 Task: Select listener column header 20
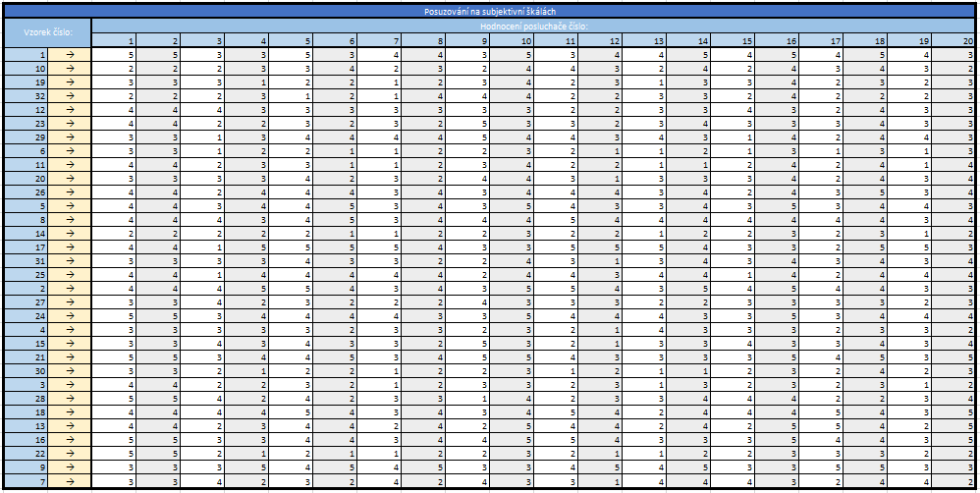click(x=953, y=41)
